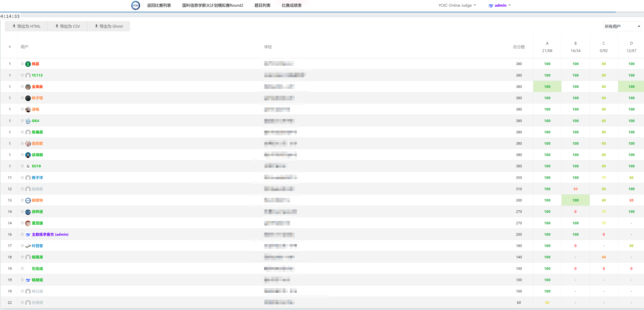The width and height of the screenshot is (644, 310).
Task: Click 戴雷特's YCKC avatar icon
Action: coord(28,200)
